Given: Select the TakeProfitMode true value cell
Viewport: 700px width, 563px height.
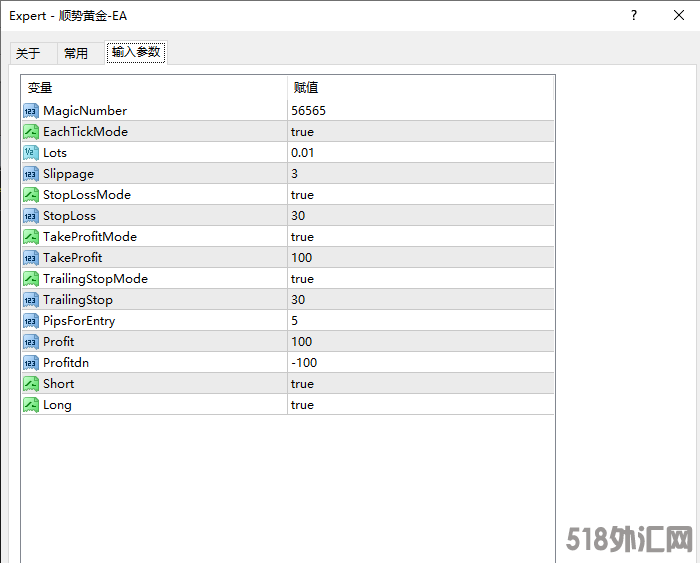Looking at the screenshot, I should [x=420, y=237].
